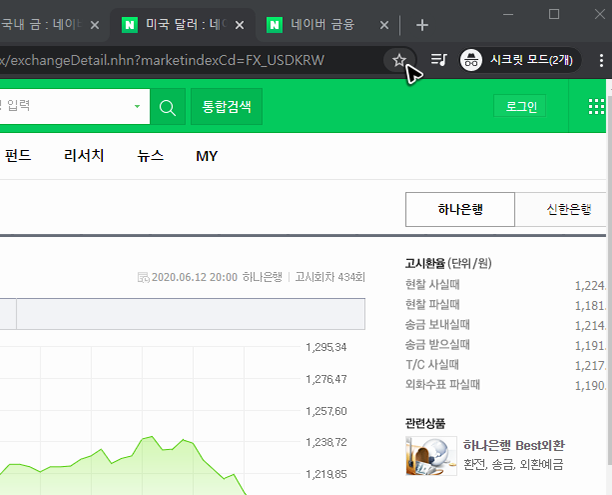The width and height of the screenshot is (612, 495).
Task: Click the 고시환율 (단위/원) heading
Action: pos(448,264)
